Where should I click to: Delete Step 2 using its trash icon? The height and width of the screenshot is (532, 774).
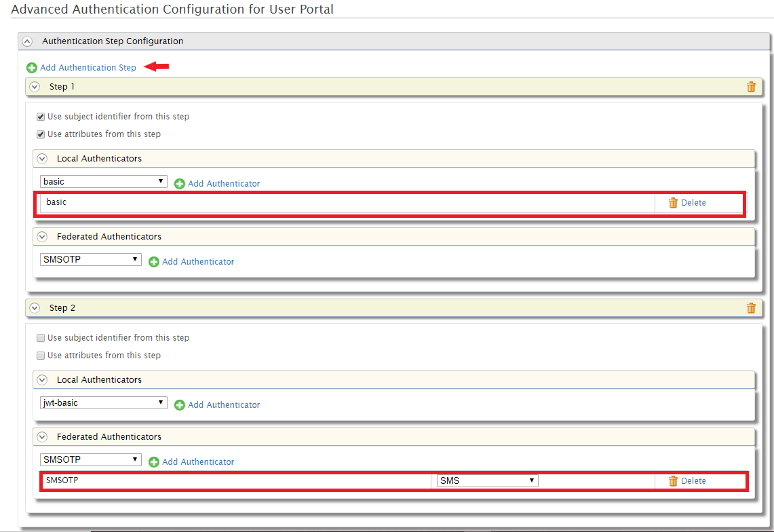pyautogui.click(x=751, y=308)
